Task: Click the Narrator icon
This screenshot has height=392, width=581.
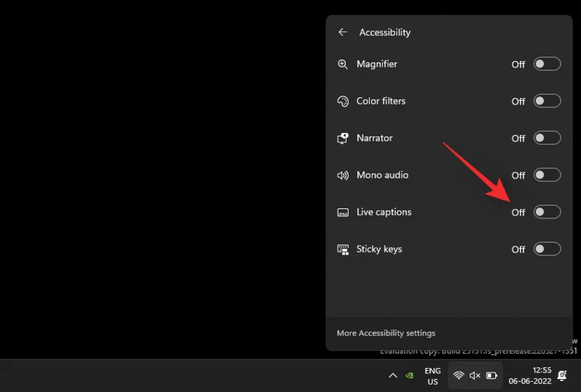Action: click(343, 138)
